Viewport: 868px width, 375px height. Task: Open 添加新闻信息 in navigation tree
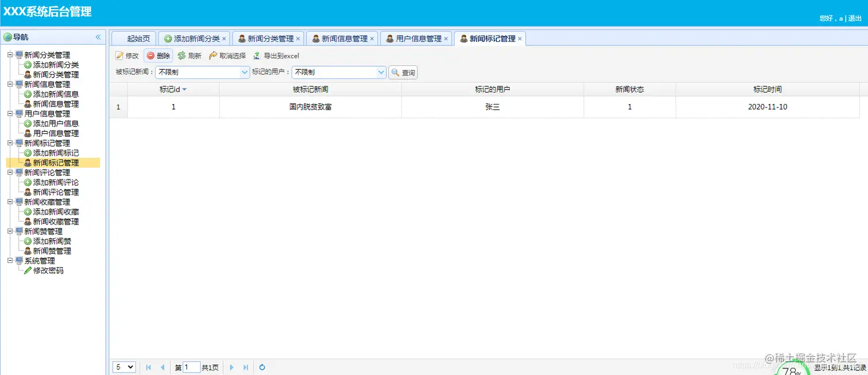coord(56,94)
